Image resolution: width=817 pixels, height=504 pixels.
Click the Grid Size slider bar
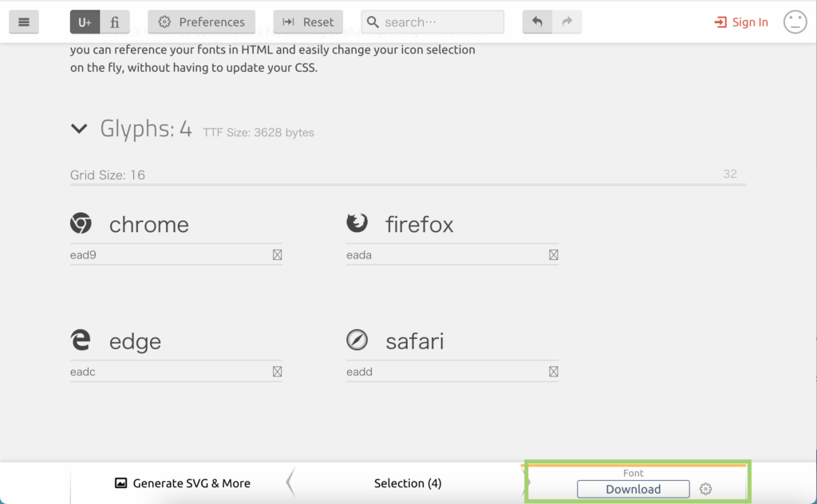point(408,184)
